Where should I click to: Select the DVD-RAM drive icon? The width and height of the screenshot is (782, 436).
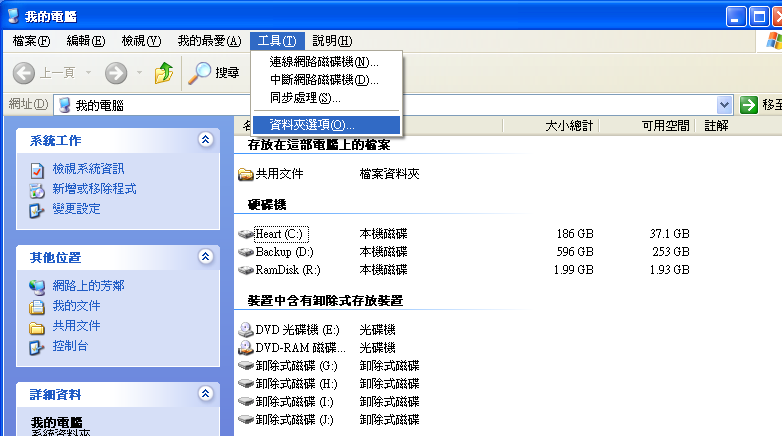tap(246, 348)
